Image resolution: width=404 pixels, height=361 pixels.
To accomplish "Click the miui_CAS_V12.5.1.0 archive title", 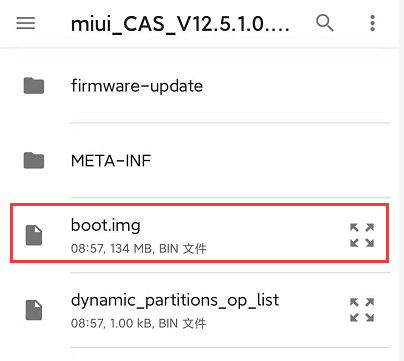I will click(180, 24).
